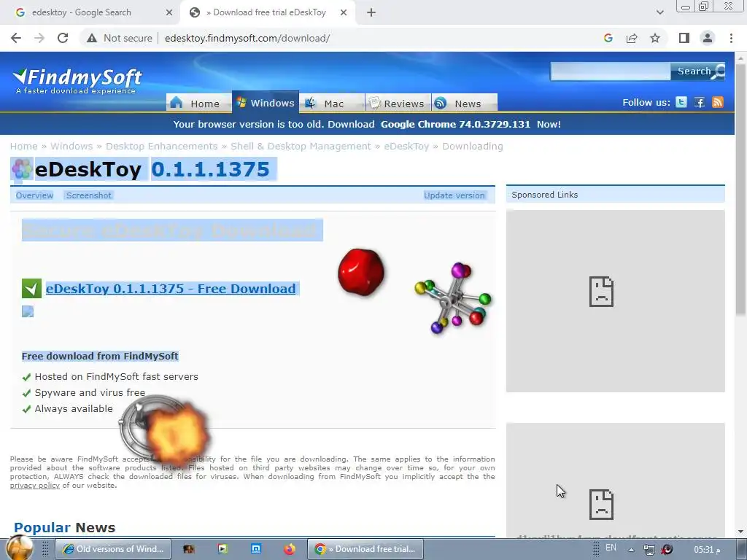The height and width of the screenshot is (560, 747).
Task: Click the Update version link
Action: (x=454, y=195)
